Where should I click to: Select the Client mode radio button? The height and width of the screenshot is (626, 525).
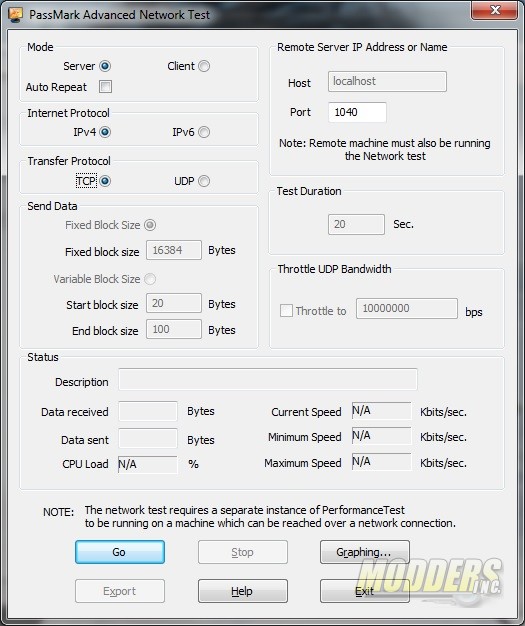tap(204, 66)
